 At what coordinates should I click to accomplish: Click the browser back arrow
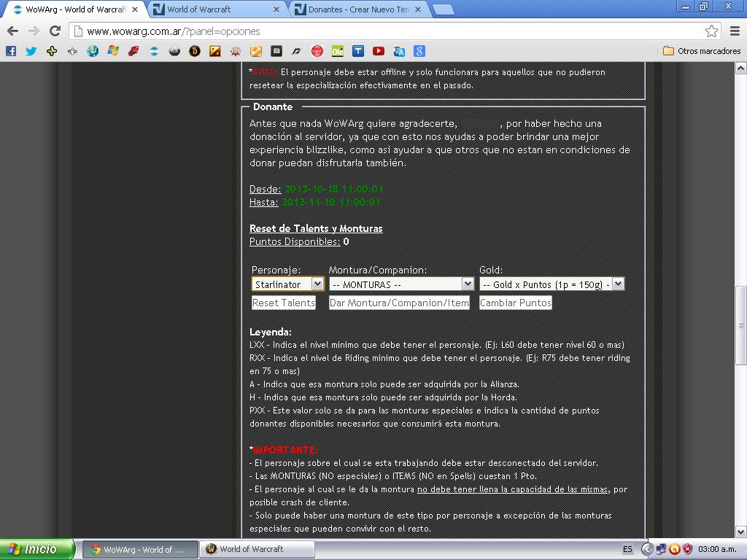click(13, 31)
